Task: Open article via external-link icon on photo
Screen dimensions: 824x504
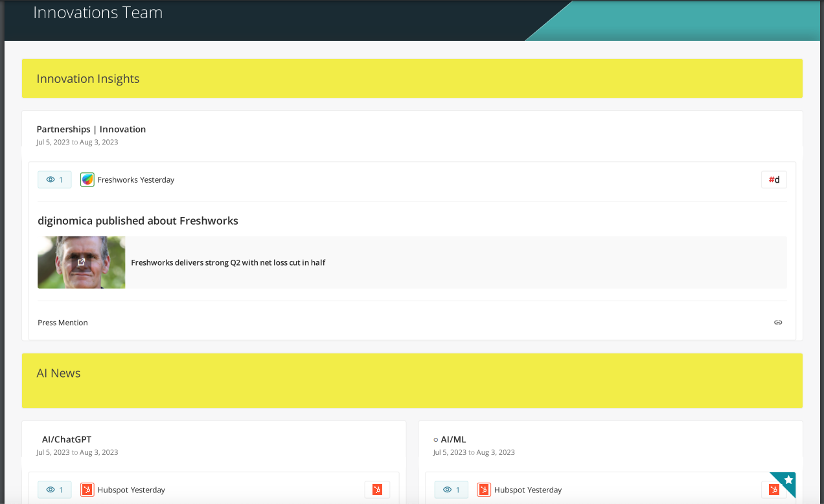Action: pos(82,262)
